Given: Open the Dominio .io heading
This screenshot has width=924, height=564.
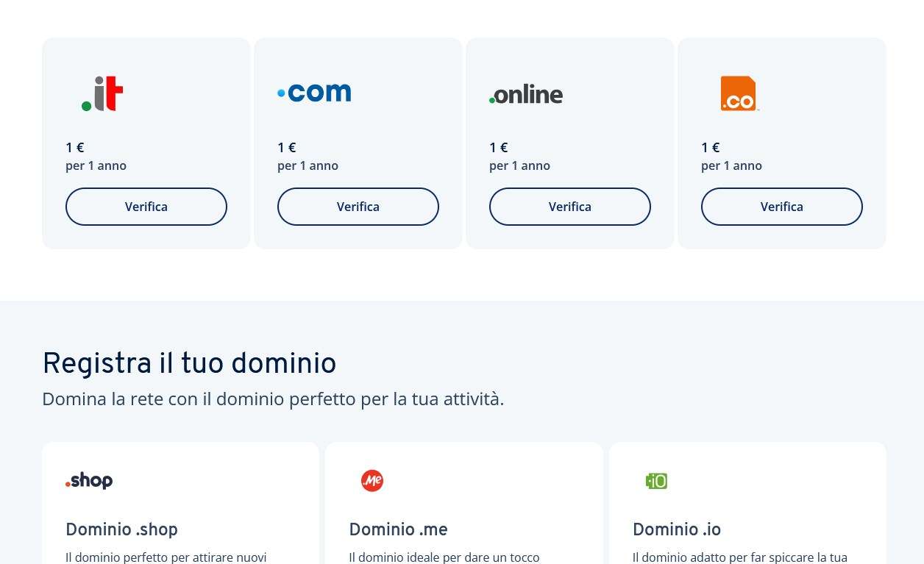Looking at the screenshot, I should (x=676, y=530).
